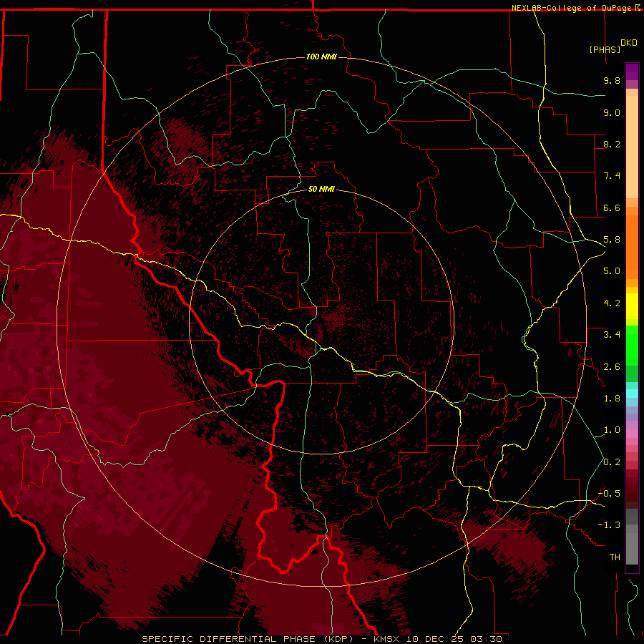Select the 0.2 legend value
Screen dimensions: 644x644
point(612,462)
